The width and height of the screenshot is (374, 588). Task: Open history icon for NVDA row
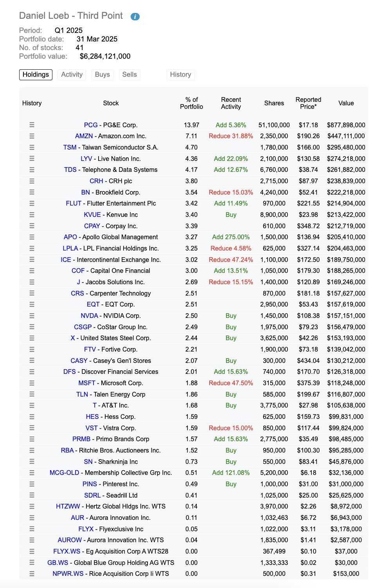click(32, 316)
